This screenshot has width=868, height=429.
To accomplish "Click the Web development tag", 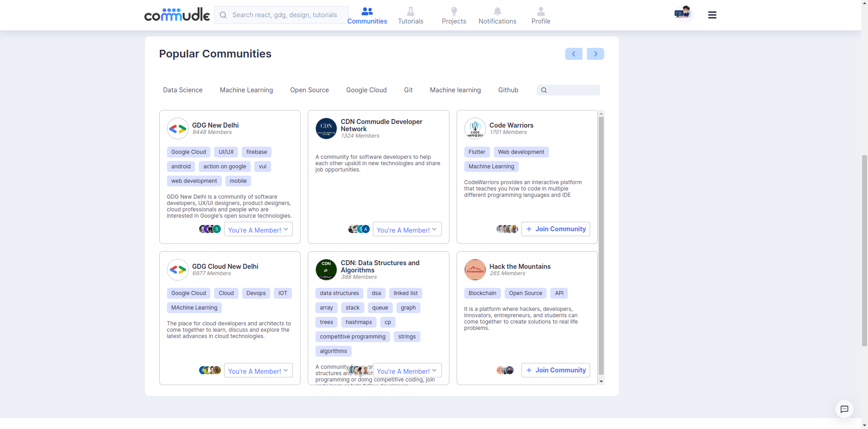I will click(521, 152).
